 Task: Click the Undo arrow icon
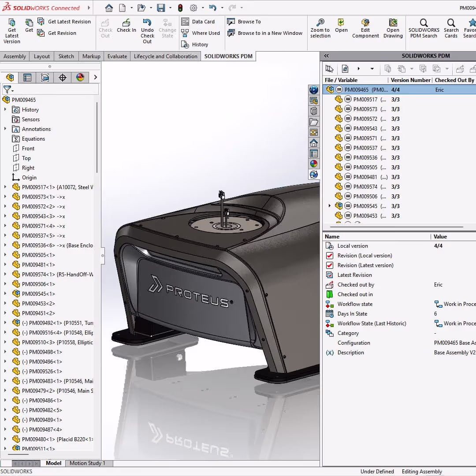[x=212, y=8]
